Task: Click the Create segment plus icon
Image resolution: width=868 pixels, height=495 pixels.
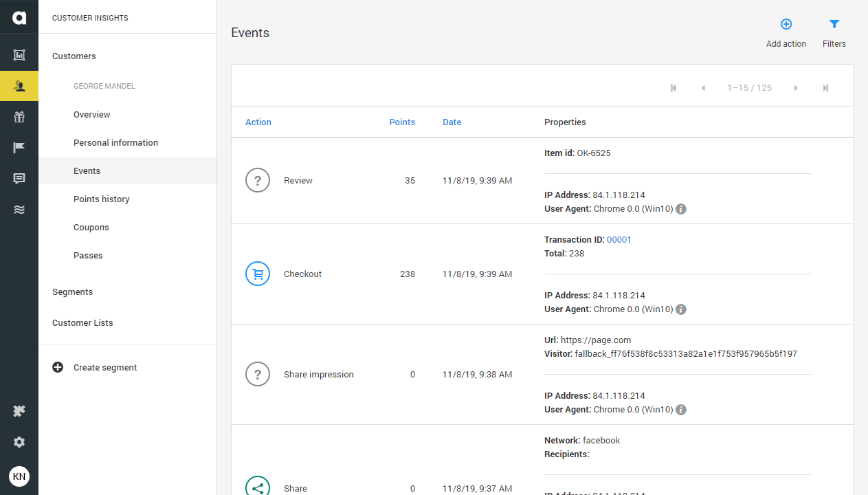Action: pos(58,367)
